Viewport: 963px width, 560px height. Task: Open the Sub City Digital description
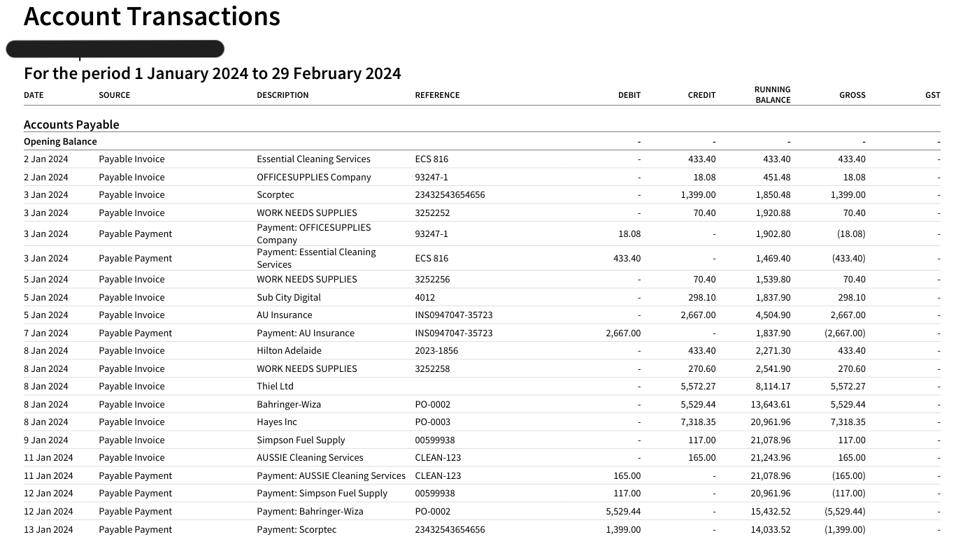(289, 298)
